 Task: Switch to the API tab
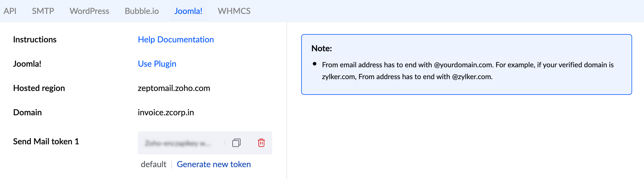10,11
